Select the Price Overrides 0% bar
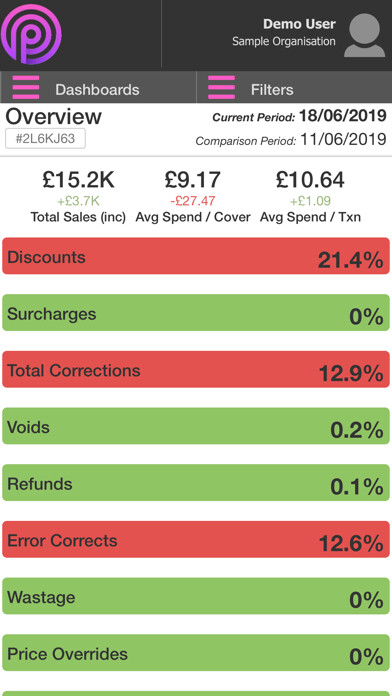Image resolution: width=392 pixels, height=696 pixels. click(196, 652)
